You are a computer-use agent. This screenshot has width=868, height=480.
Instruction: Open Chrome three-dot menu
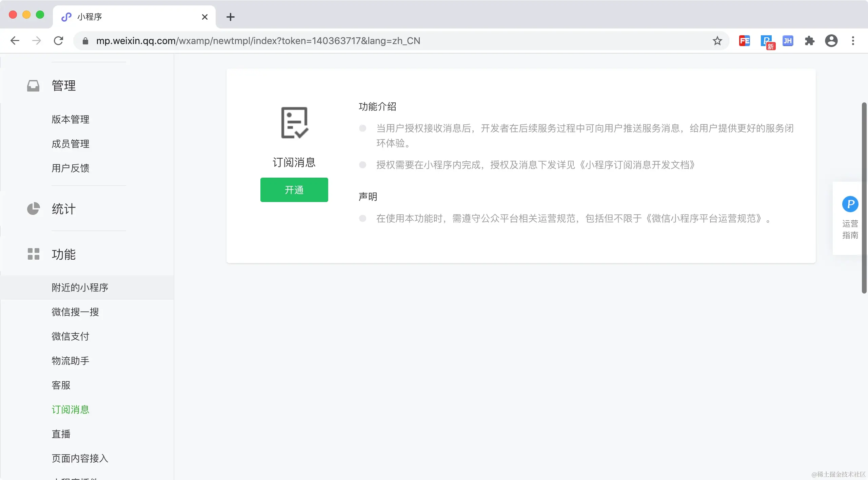coord(853,41)
